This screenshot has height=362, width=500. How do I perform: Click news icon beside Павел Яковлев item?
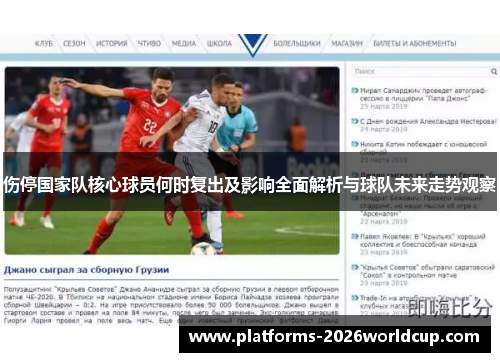pyautogui.click(x=355, y=236)
